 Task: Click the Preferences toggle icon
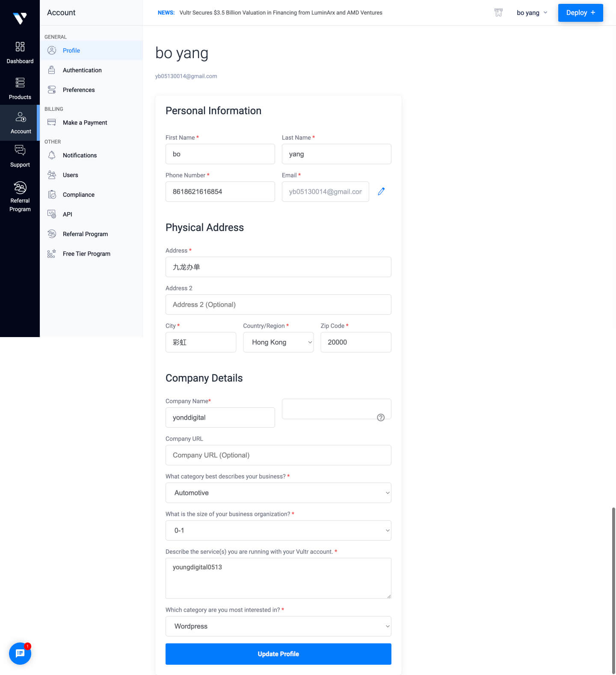[52, 90]
